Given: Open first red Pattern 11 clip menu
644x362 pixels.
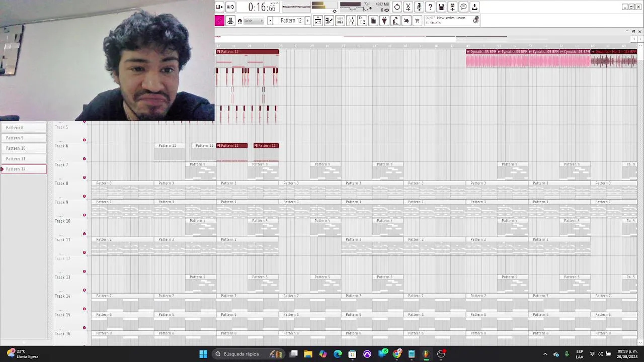Looking at the screenshot, I should (x=219, y=145).
